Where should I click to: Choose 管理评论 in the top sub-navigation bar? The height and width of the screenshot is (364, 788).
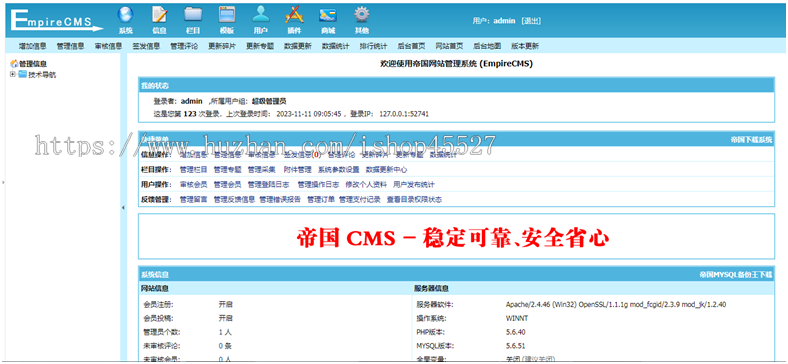(x=184, y=46)
